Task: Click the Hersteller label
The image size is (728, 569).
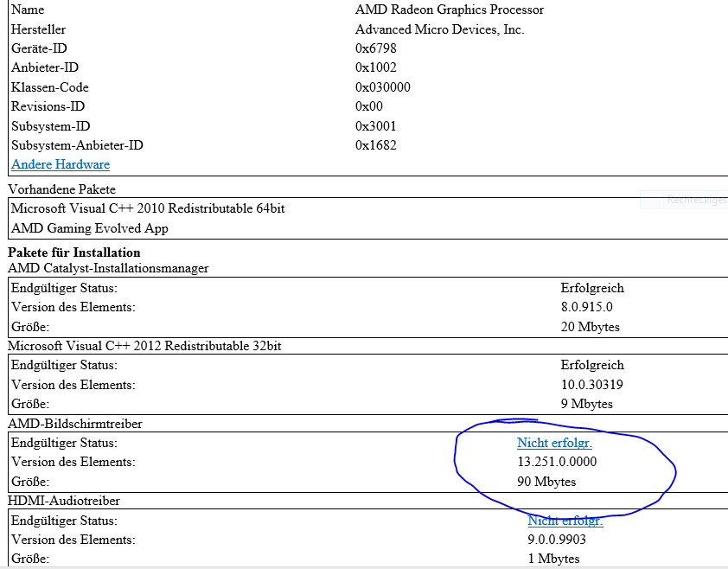Action: coord(39,29)
